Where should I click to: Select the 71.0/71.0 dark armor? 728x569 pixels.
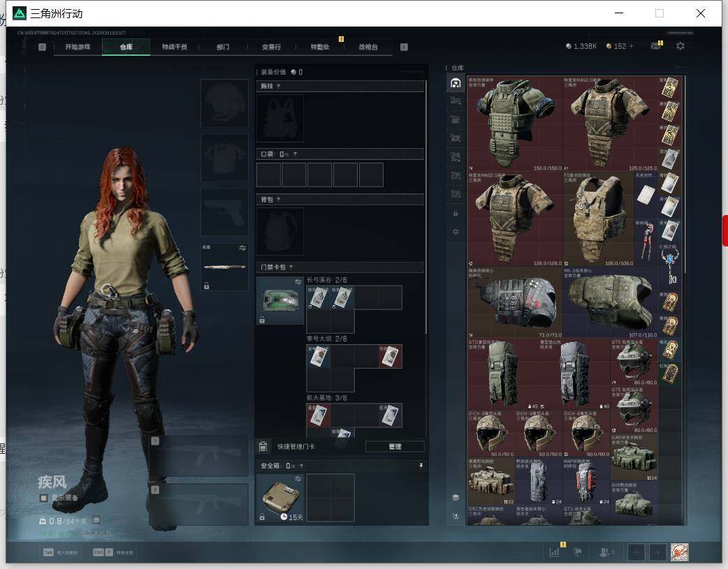point(515,302)
